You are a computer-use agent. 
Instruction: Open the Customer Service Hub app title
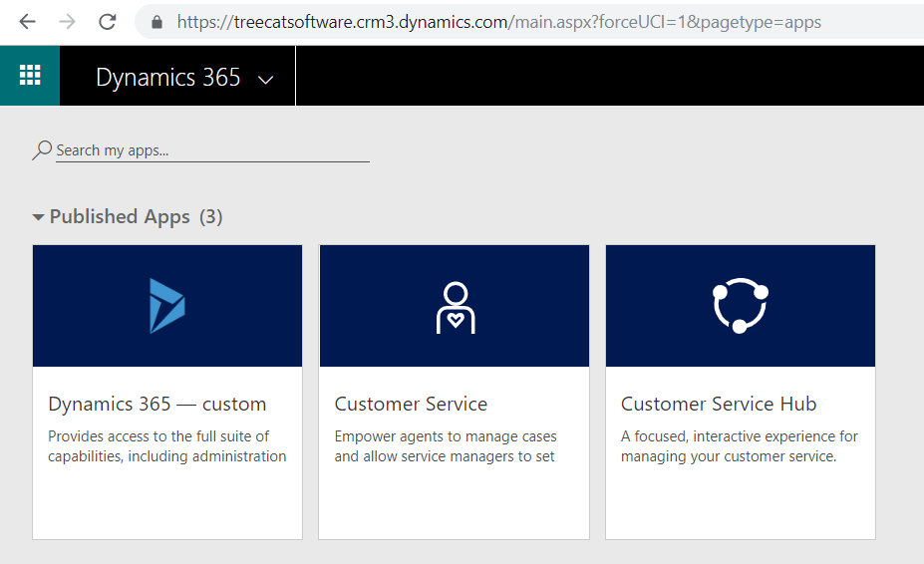point(719,404)
